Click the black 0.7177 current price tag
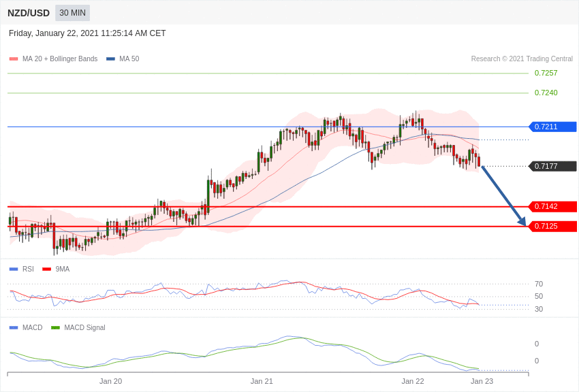This screenshot has height=392, width=579. [x=553, y=166]
